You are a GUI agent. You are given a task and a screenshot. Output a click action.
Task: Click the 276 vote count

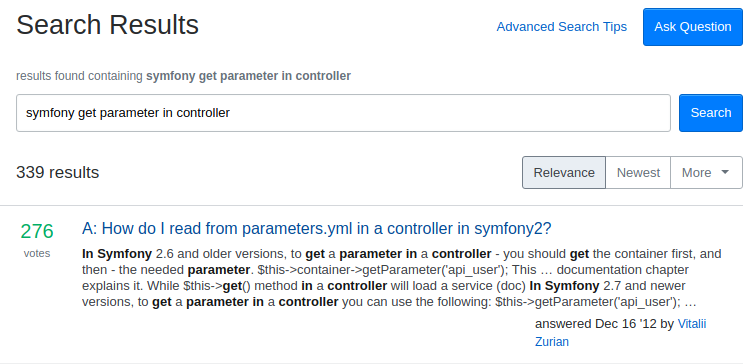click(x=37, y=232)
